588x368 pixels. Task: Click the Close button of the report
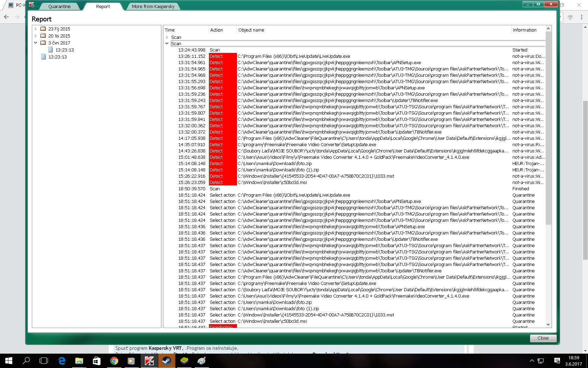[543, 338]
